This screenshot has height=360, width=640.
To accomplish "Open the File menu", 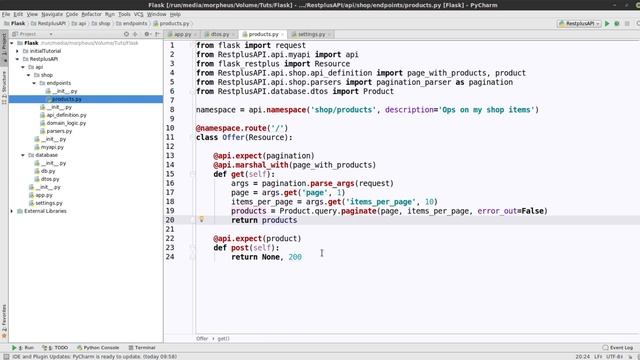I will tap(6, 14).
